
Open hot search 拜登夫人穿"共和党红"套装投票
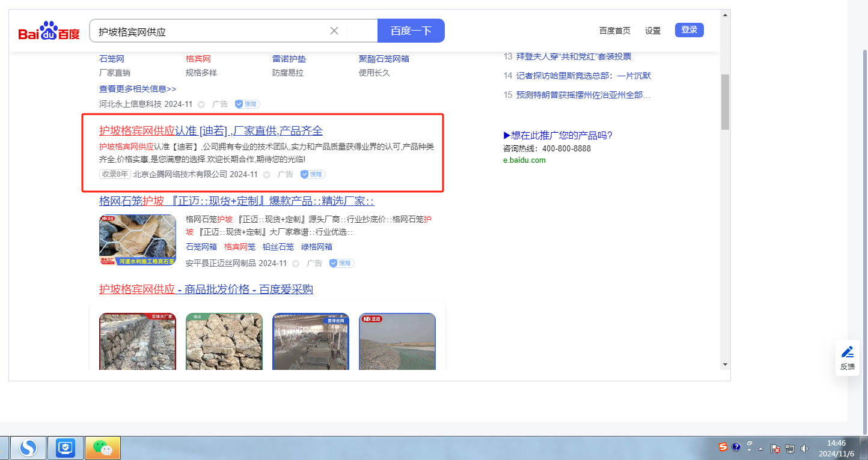pyautogui.click(x=573, y=56)
